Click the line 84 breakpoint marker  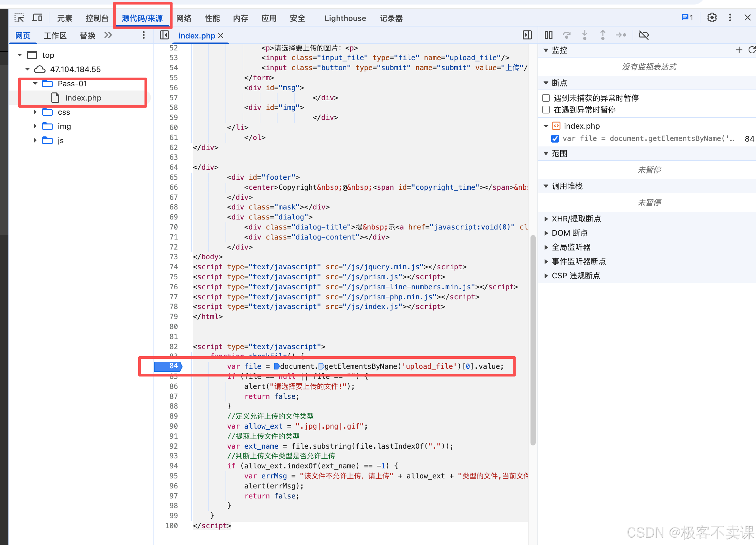pos(168,366)
